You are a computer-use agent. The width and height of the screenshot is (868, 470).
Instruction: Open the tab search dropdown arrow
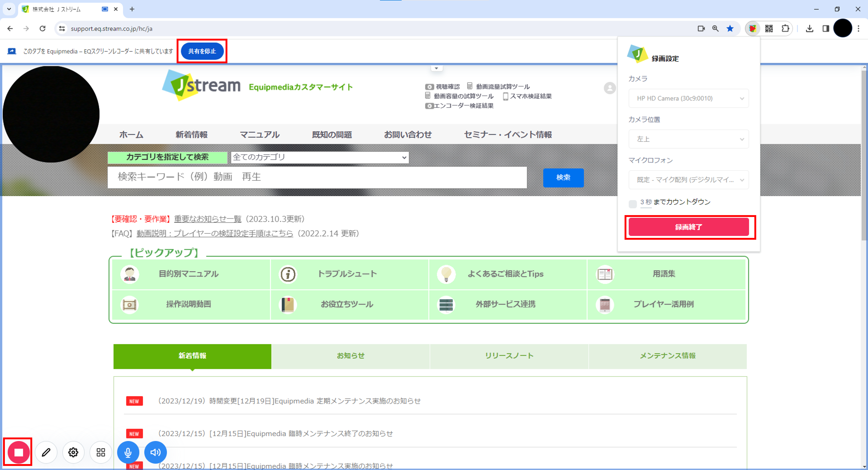[x=9, y=9]
